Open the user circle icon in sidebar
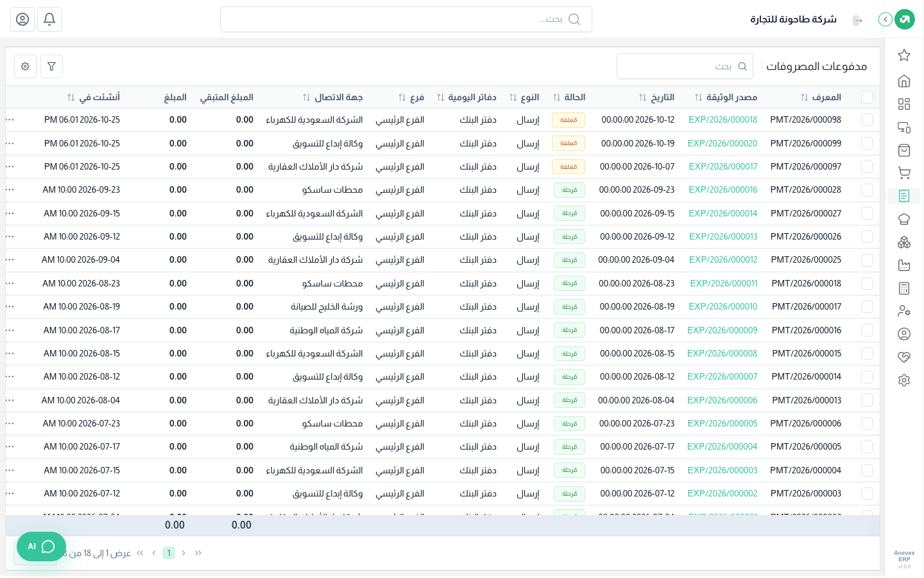 [904, 334]
